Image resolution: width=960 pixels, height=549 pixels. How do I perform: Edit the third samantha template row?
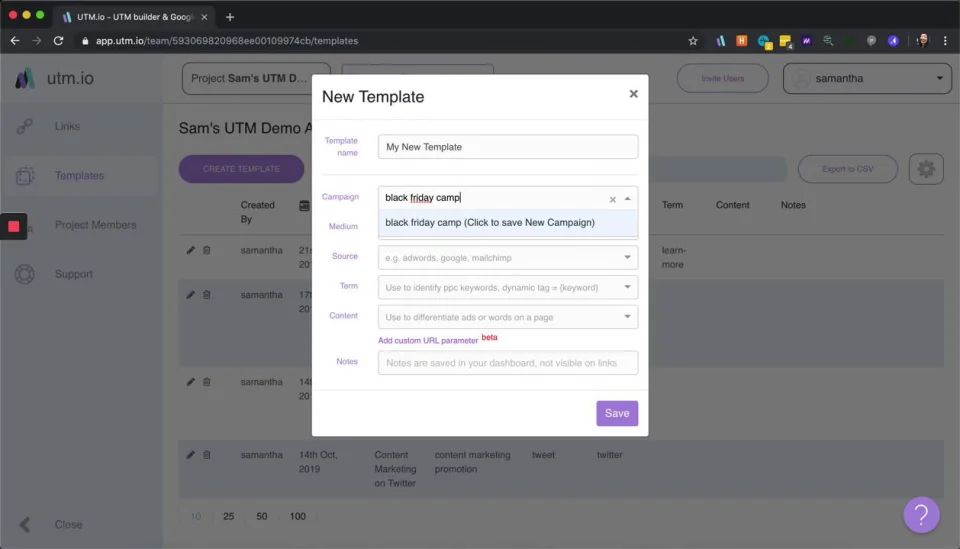[x=190, y=382]
